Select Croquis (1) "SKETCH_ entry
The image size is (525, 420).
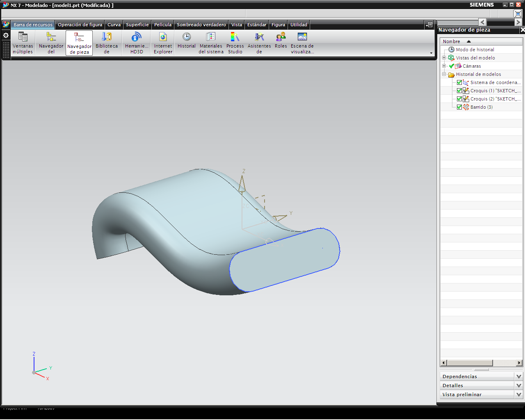pyautogui.click(x=495, y=91)
